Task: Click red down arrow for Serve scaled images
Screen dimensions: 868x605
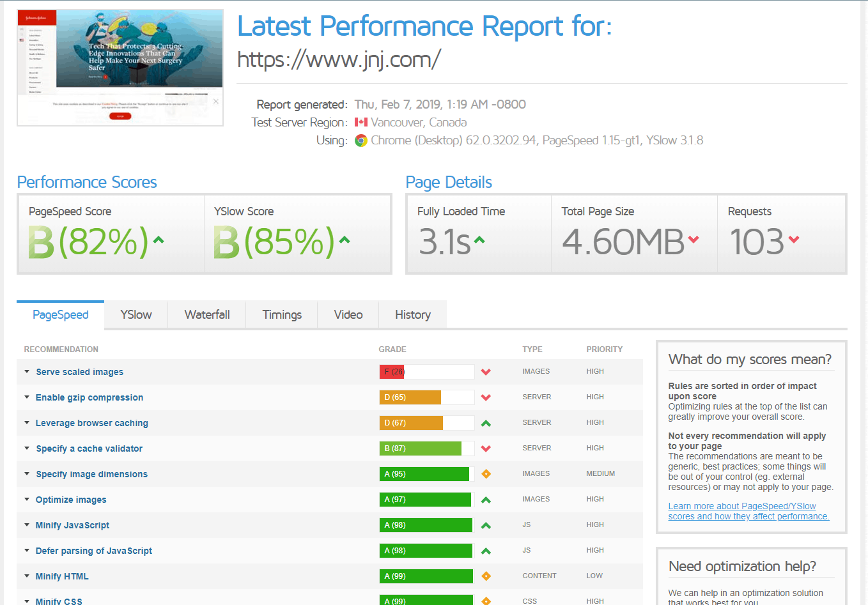Action: coord(486,372)
